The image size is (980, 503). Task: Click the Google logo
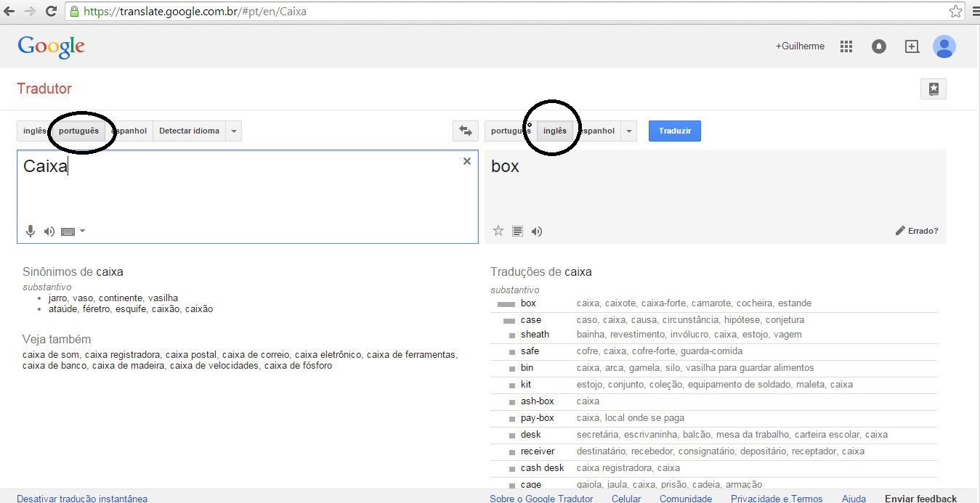(52, 46)
